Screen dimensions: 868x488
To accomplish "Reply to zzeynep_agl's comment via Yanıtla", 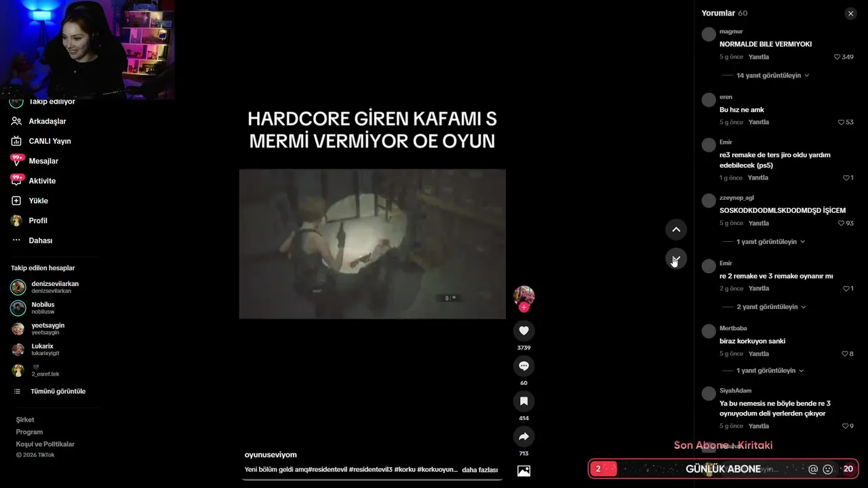I will (x=759, y=223).
